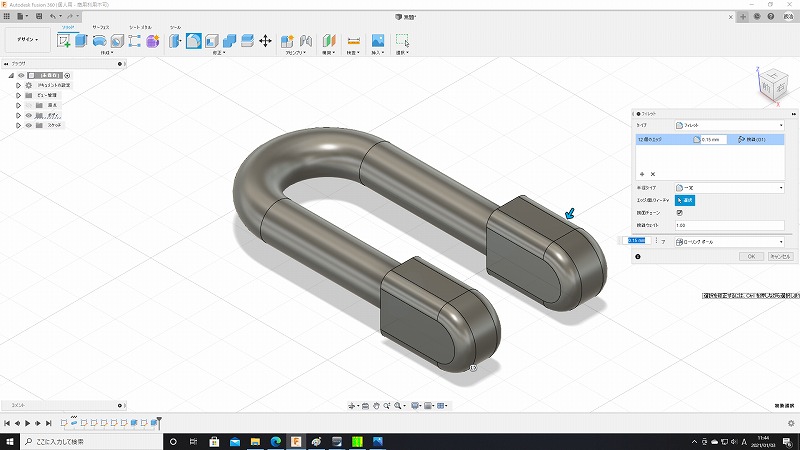Expand the Document Settings tree node
The image size is (800, 450).
coord(18,85)
